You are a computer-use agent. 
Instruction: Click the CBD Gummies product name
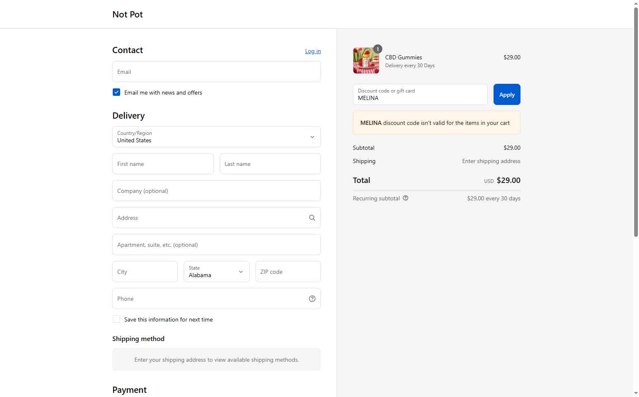(403, 57)
